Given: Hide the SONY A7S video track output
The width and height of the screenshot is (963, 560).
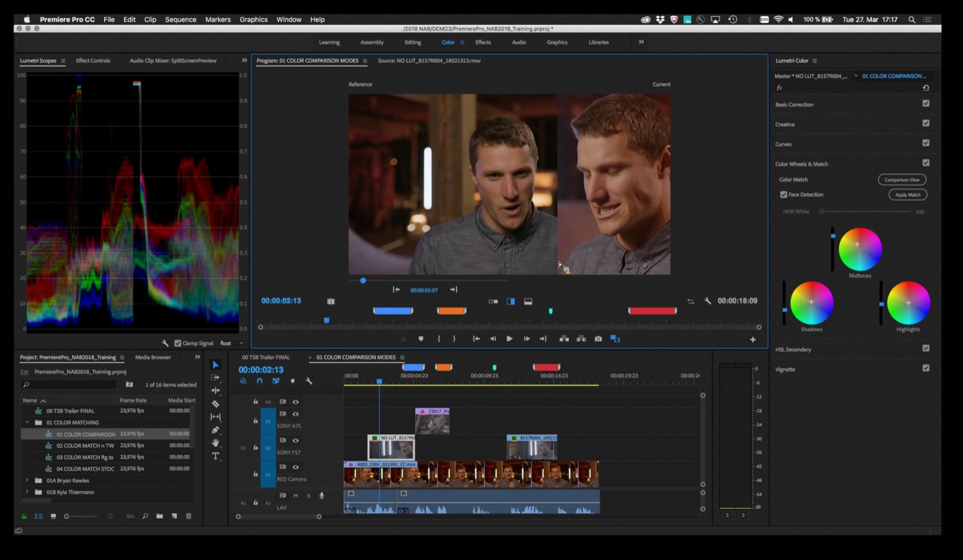Looking at the screenshot, I should click(x=296, y=413).
